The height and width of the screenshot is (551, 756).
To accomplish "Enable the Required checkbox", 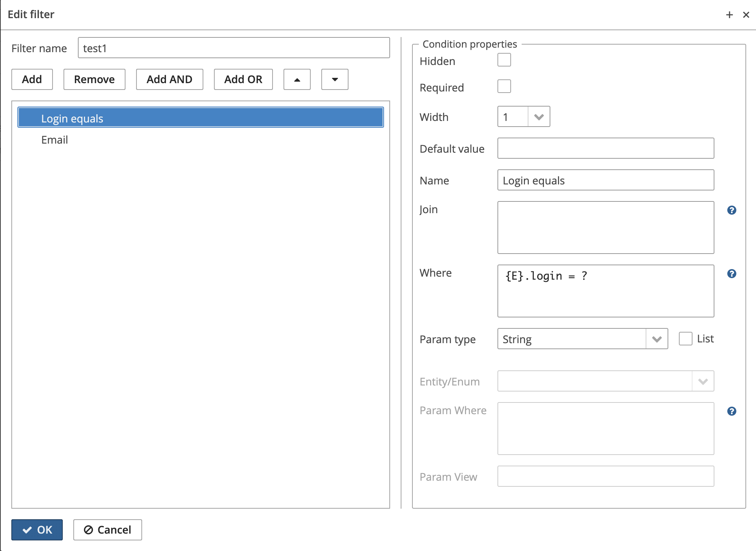I will click(x=504, y=87).
